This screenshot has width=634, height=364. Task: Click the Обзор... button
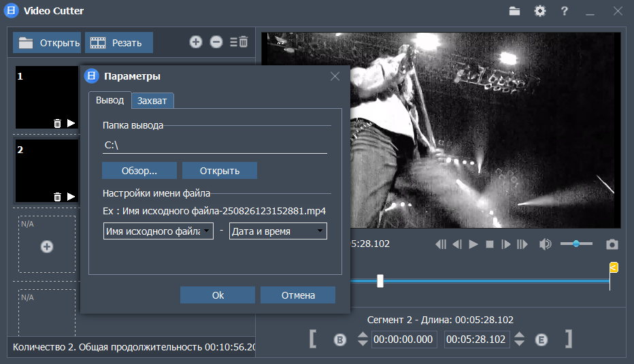pyautogui.click(x=139, y=171)
